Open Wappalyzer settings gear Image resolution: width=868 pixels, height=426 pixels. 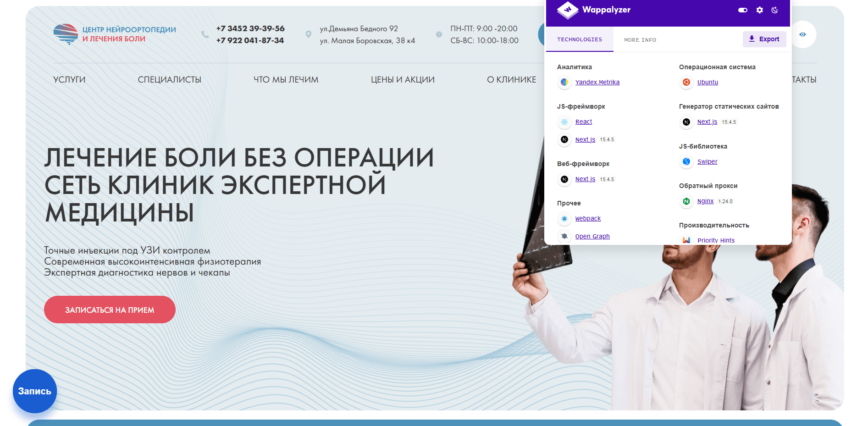(x=760, y=10)
